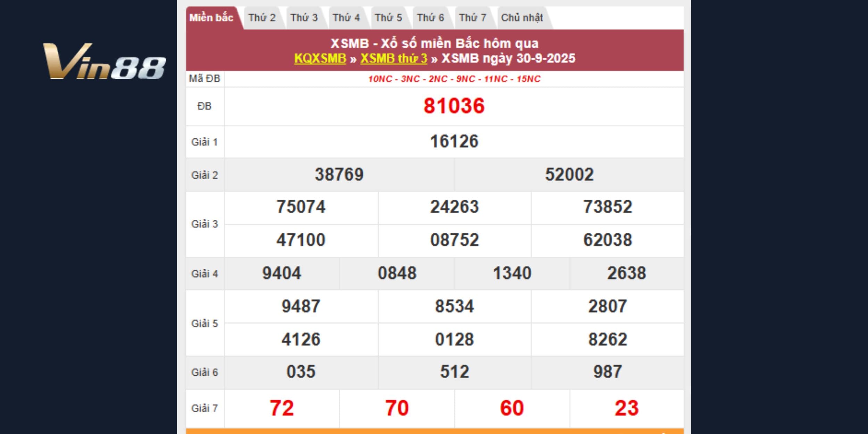Screen dimensions: 868x434
Task: Click Giải 2 number 38769
Action: [339, 175]
